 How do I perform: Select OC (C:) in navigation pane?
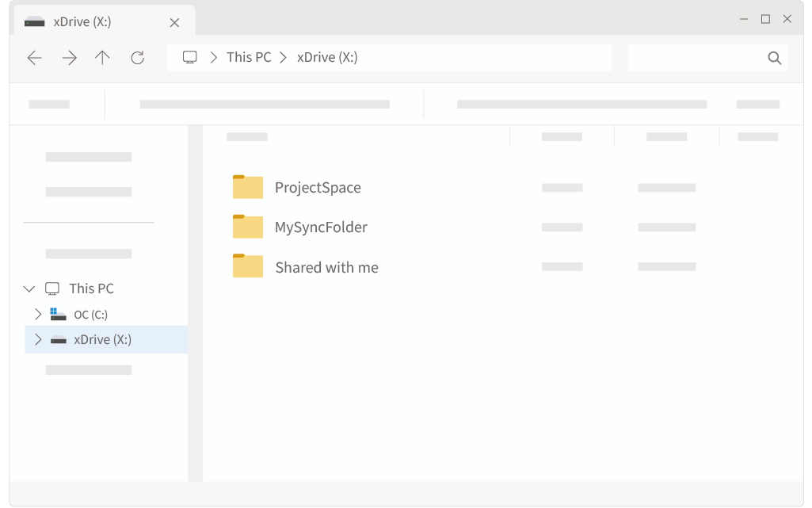[x=90, y=315]
